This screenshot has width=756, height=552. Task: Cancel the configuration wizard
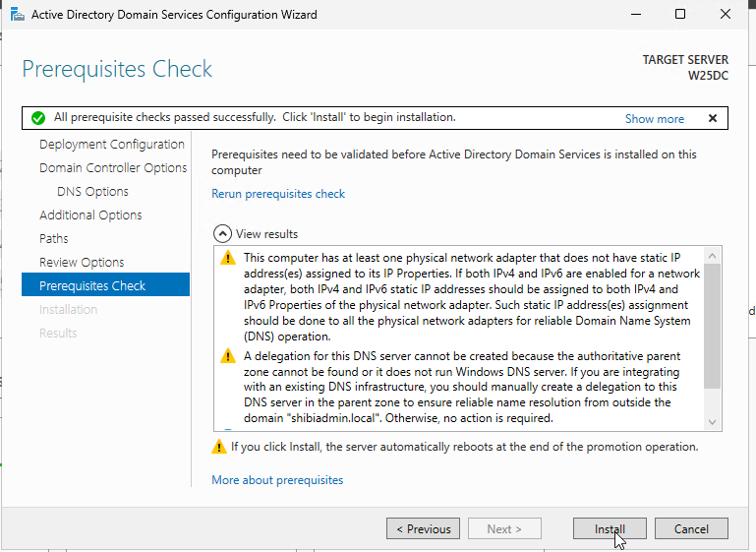[691, 528]
